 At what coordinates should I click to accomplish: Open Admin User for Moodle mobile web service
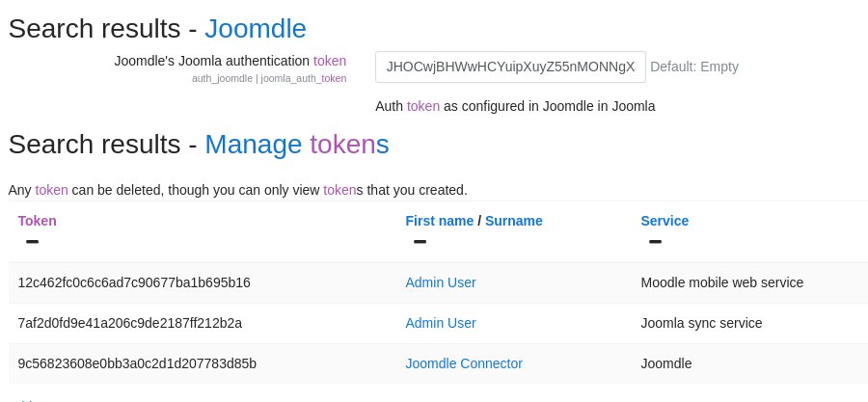pos(440,282)
